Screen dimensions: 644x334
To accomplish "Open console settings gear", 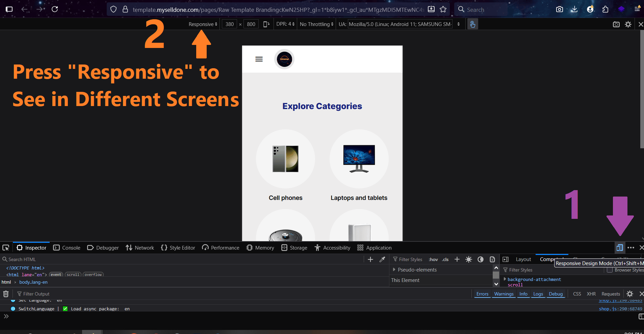I will click(x=630, y=294).
